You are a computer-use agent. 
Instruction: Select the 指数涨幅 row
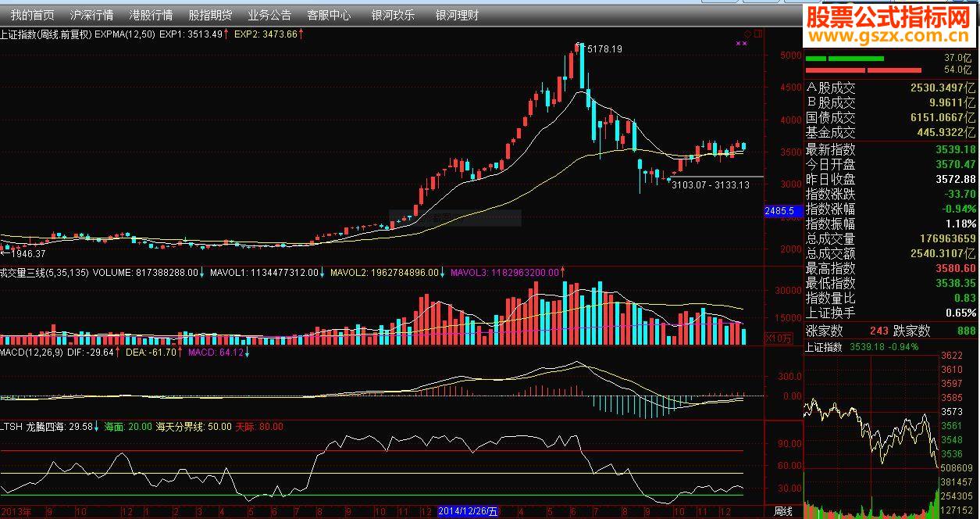tap(891, 209)
